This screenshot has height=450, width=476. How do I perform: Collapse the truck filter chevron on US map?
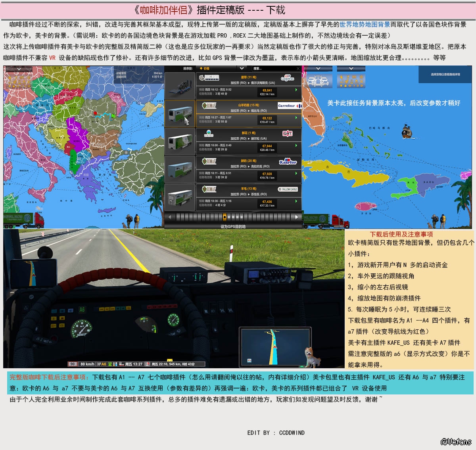click(x=319, y=69)
